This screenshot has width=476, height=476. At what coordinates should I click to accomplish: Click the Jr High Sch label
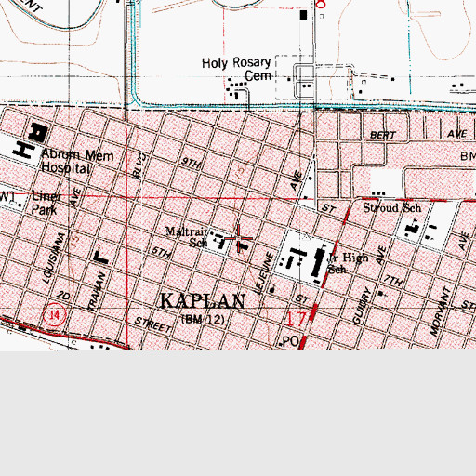(x=348, y=263)
